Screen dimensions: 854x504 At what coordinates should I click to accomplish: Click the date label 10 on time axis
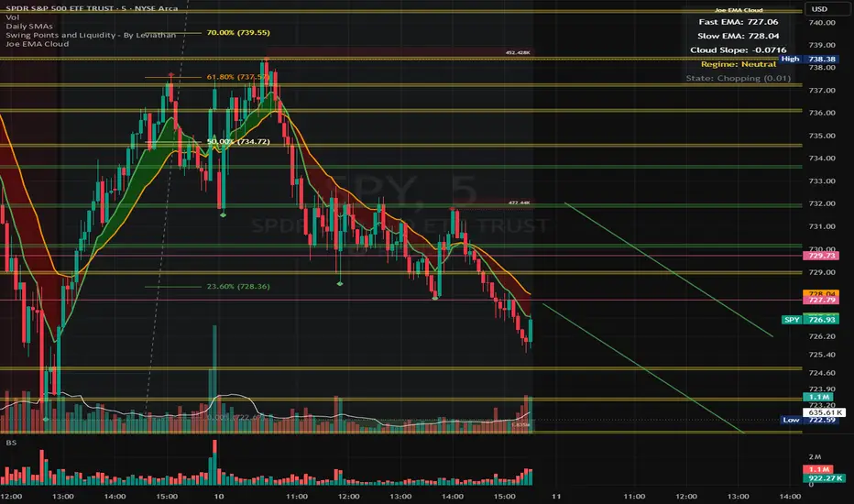[x=219, y=497]
